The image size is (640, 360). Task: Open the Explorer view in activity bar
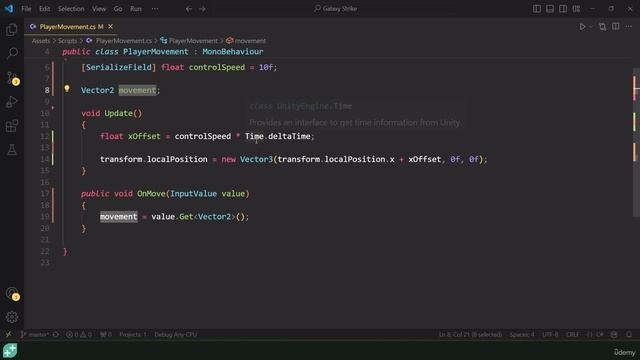[12, 29]
